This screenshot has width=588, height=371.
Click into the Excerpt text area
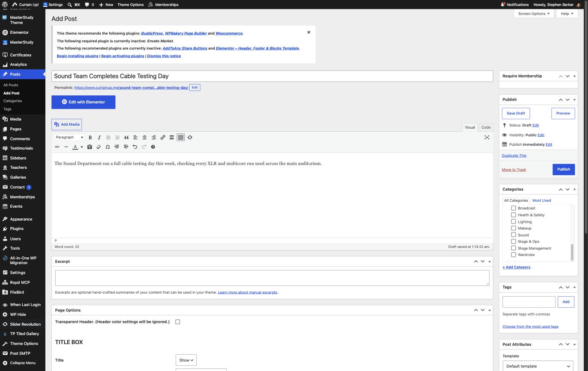(272, 278)
